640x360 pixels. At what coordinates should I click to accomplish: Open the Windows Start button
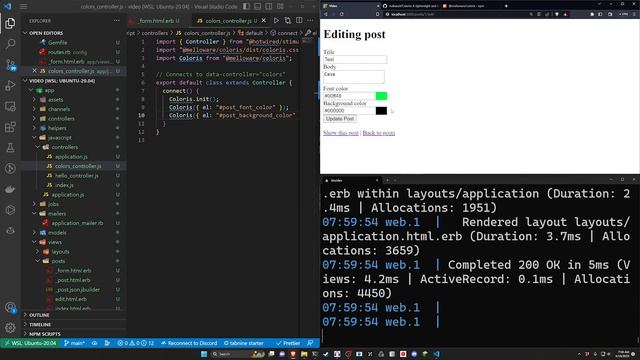[204, 354]
